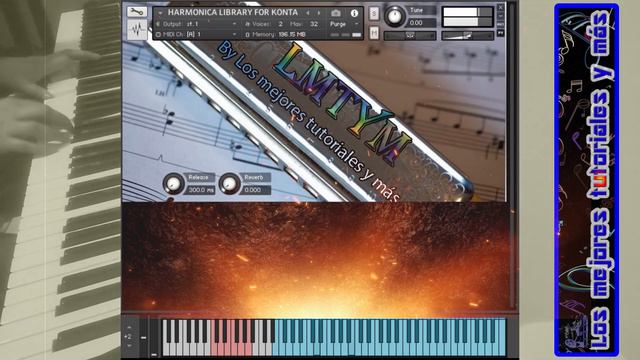The height and width of the screenshot is (360, 640).
Task: Click the waveform view icon below the wrench
Action: [137, 29]
